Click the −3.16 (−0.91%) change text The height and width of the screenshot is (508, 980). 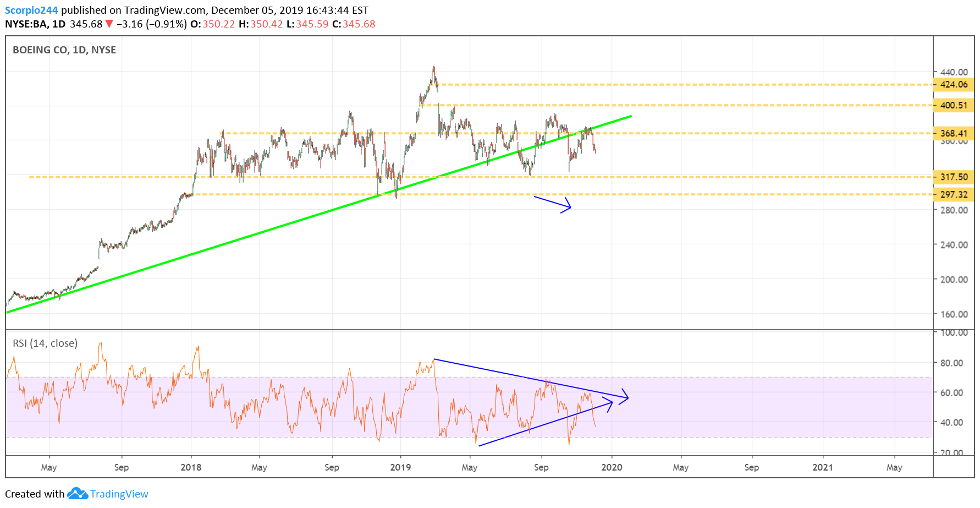(152, 24)
